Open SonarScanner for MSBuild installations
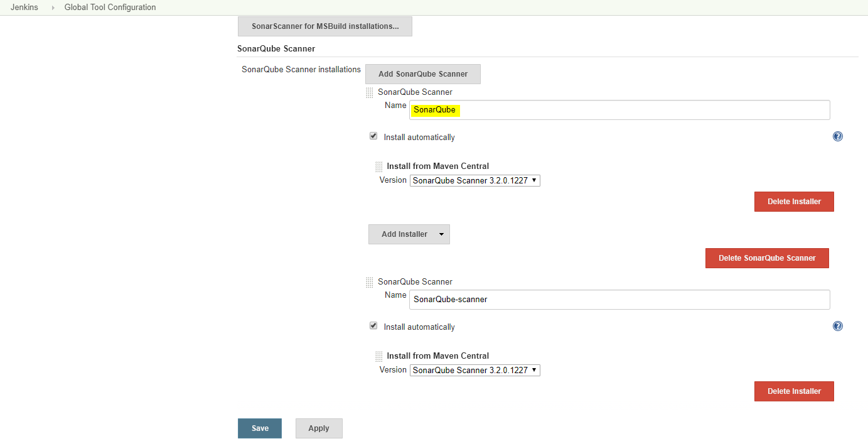The height and width of the screenshot is (446, 868). [324, 26]
